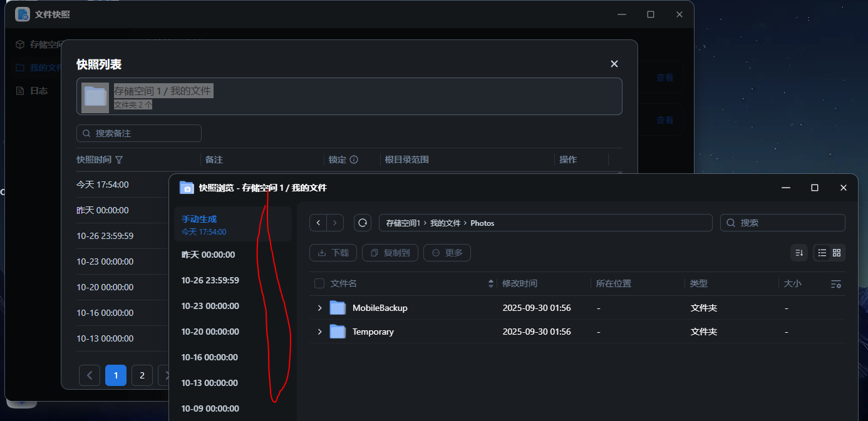Click the Temporary file name text

pyautogui.click(x=373, y=332)
